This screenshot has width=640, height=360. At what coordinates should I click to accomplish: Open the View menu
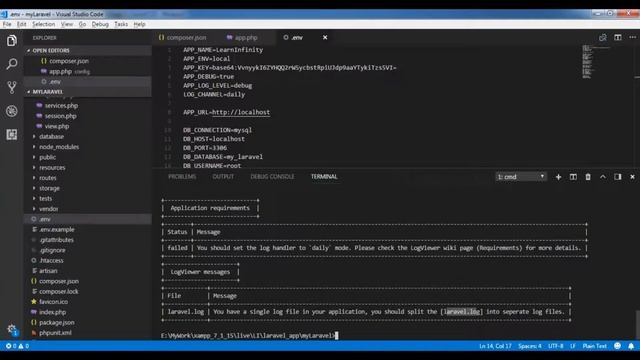pyautogui.click(x=67, y=24)
